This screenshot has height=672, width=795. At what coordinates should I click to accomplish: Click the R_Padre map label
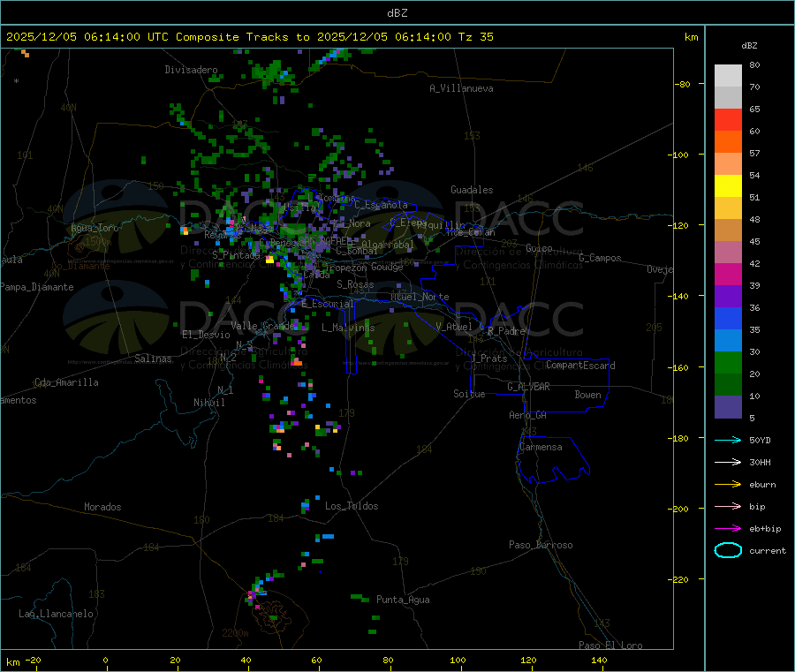(506, 331)
